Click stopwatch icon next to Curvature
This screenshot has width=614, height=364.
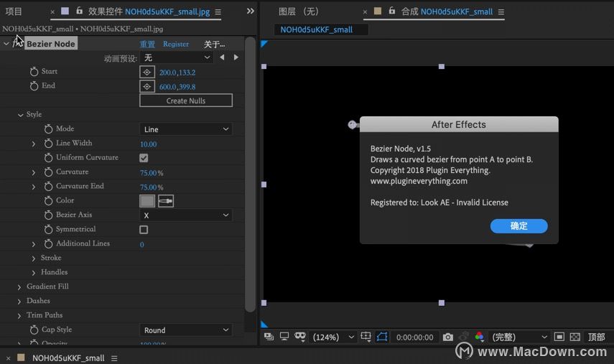[48, 172]
